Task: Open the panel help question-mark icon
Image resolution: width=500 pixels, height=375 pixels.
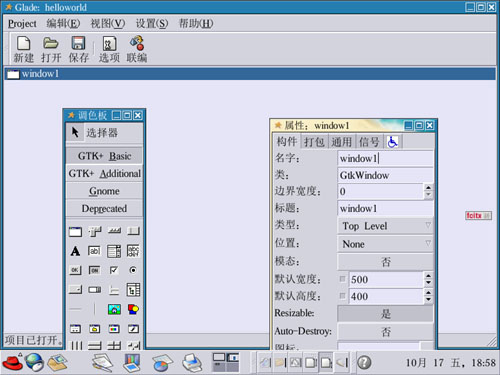Action: (x=364, y=362)
